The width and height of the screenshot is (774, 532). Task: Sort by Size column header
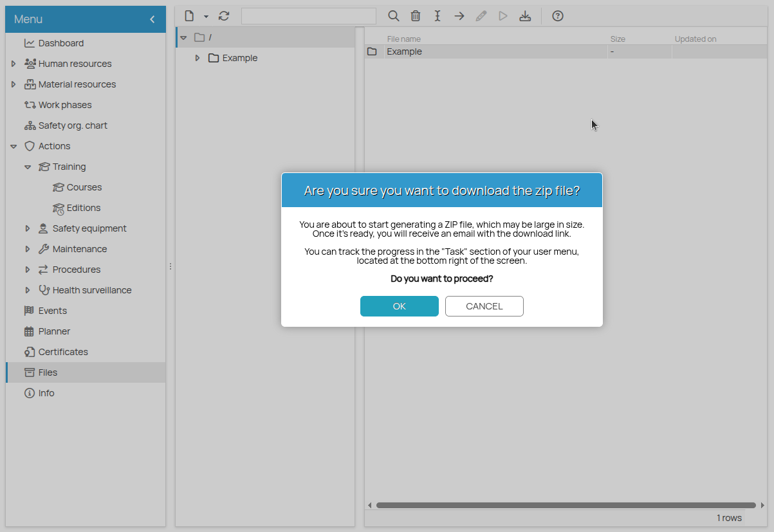point(618,39)
